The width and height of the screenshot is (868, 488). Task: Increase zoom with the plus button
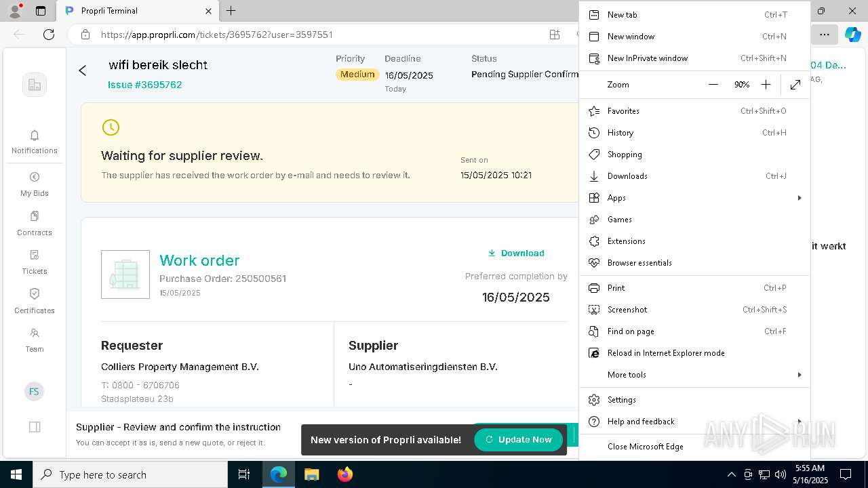tap(766, 85)
